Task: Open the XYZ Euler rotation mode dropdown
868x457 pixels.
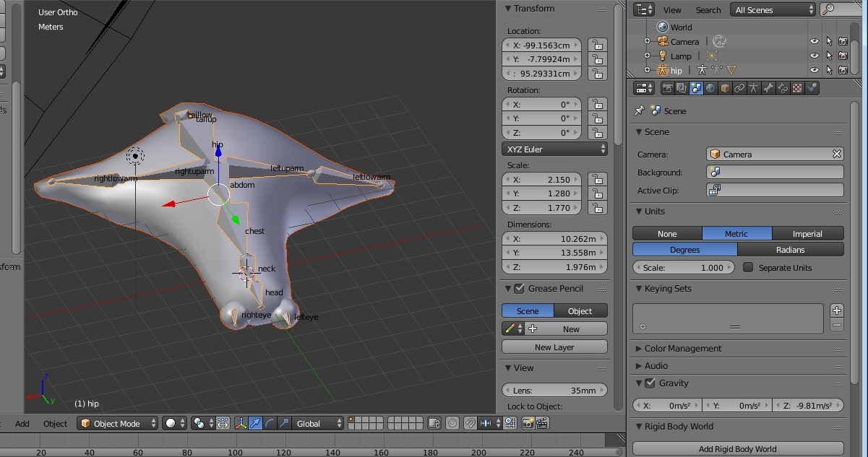Action: 554,149
